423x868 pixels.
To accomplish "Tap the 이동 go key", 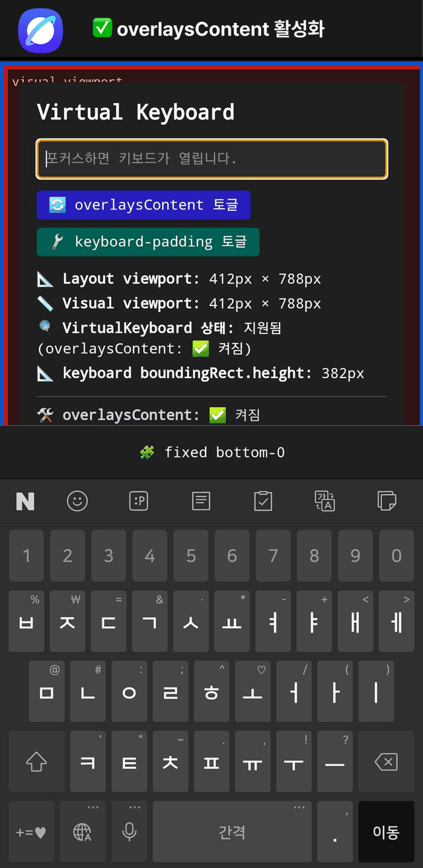I will pyautogui.click(x=386, y=831).
